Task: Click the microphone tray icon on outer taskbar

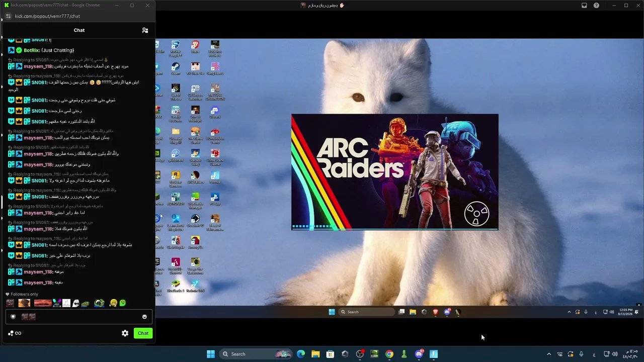Action: tap(581, 354)
